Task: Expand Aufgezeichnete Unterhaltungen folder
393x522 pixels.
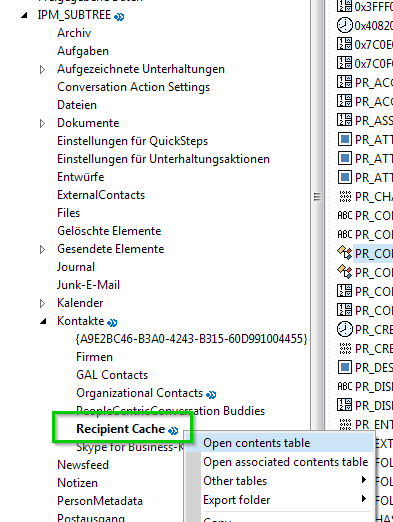Action: point(42,69)
